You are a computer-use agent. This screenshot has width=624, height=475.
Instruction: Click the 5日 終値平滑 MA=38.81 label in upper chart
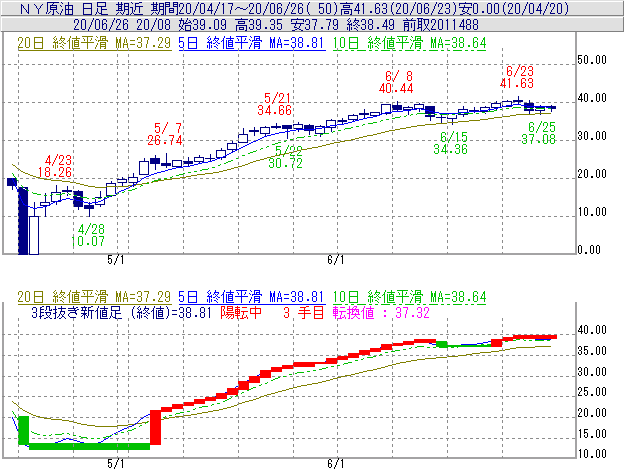252,43
